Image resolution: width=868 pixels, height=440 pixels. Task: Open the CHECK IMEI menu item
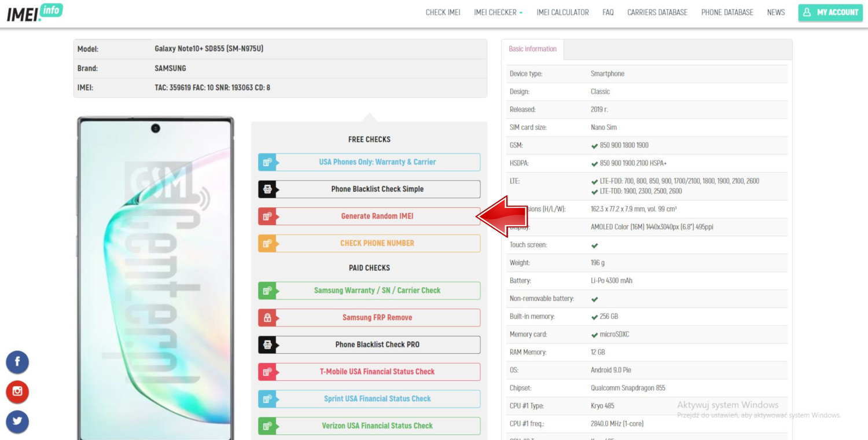[x=443, y=12]
